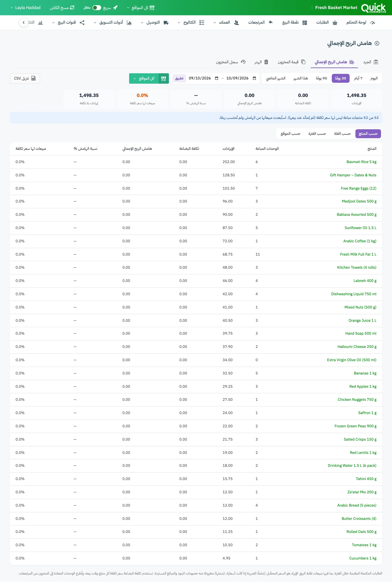Select the 90 يومًا period option
This screenshot has height=582, width=392.
(x=321, y=78)
